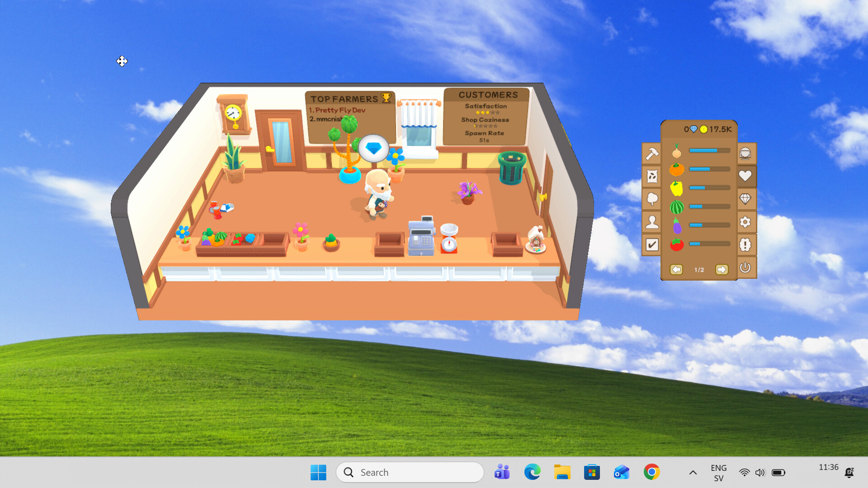The height and width of the screenshot is (488, 868).
Task: Click the gingerbread house on counter
Action: (x=536, y=239)
